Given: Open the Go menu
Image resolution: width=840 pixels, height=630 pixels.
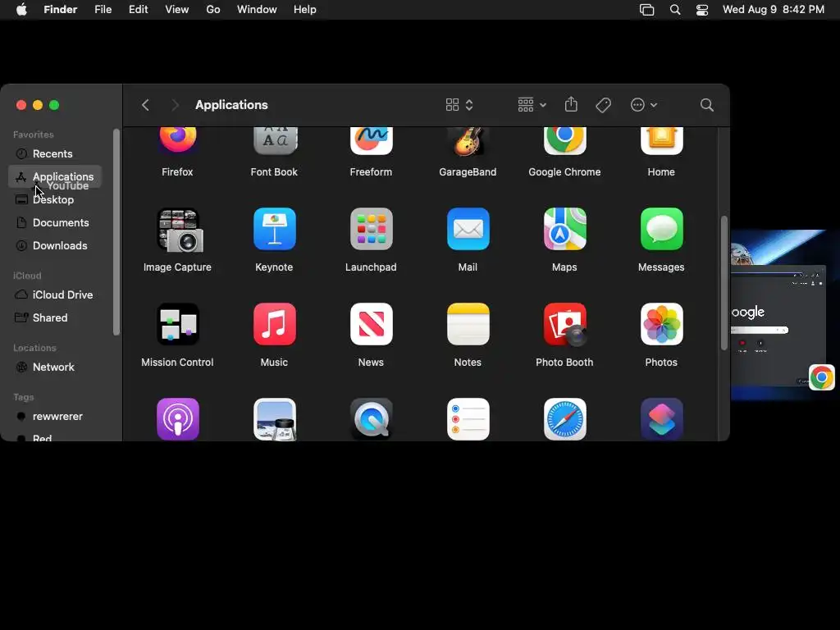Looking at the screenshot, I should tap(213, 10).
